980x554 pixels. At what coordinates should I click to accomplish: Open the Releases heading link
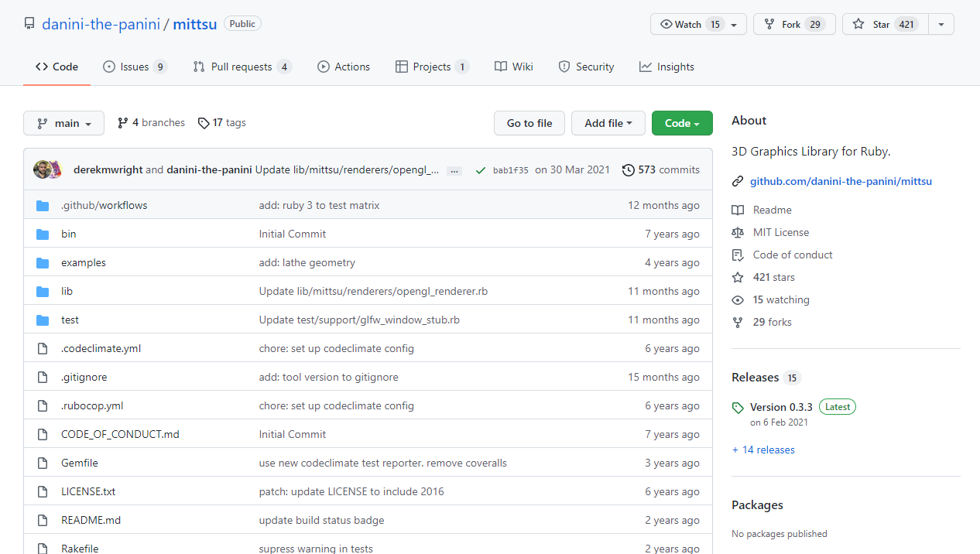click(756, 378)
